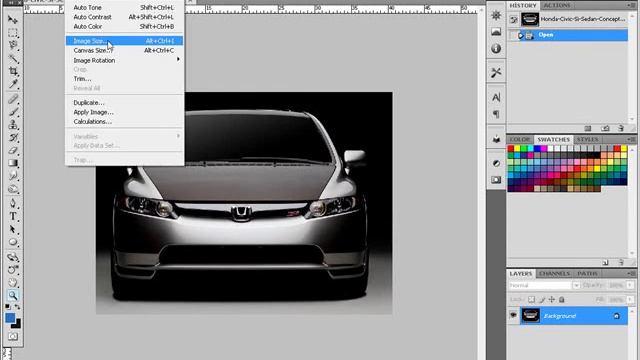Select the 3D Orbit camera tool

[x=13, y=269]
